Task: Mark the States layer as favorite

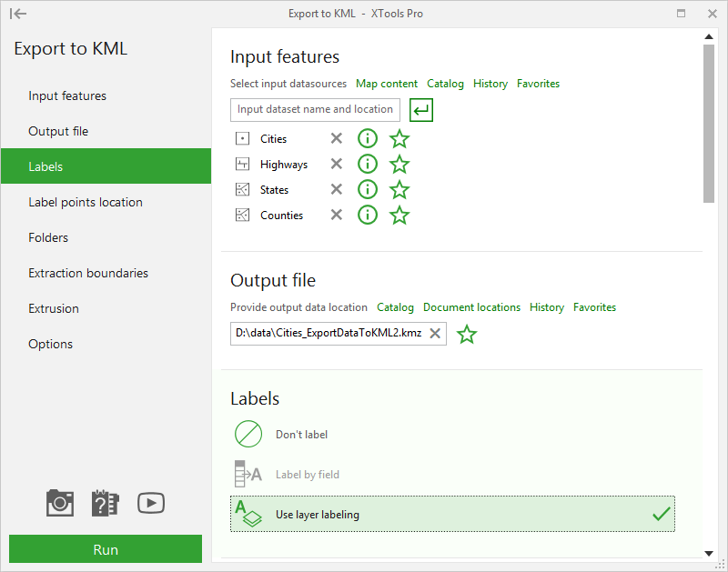Action: pos(399,189)
